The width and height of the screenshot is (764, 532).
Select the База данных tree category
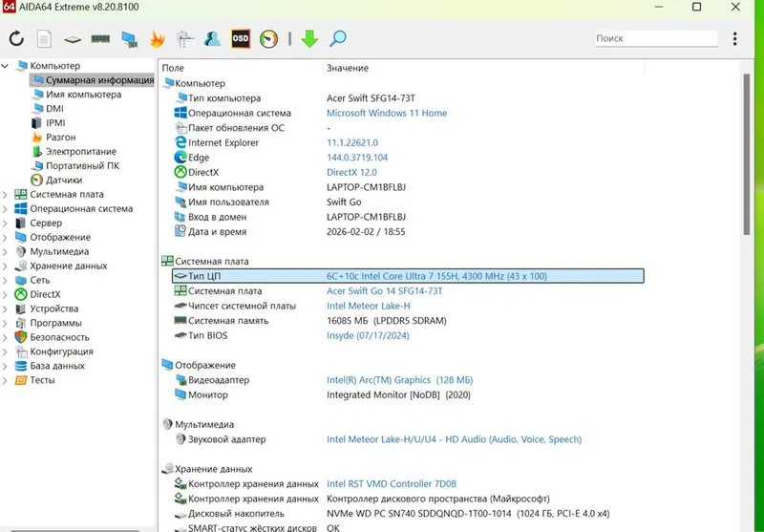(51, 366)
